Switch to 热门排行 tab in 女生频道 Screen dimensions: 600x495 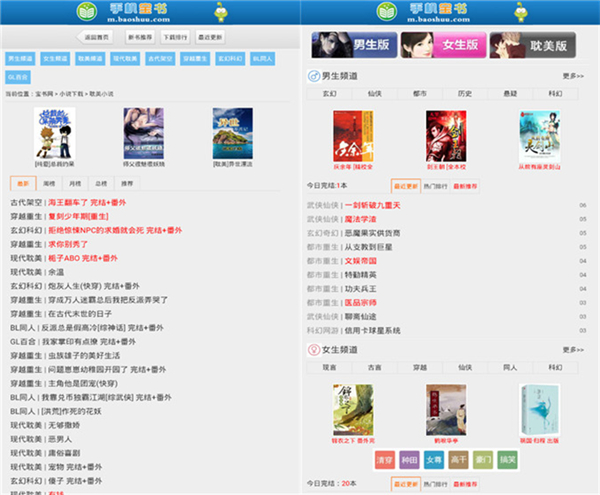click(435, 484)
